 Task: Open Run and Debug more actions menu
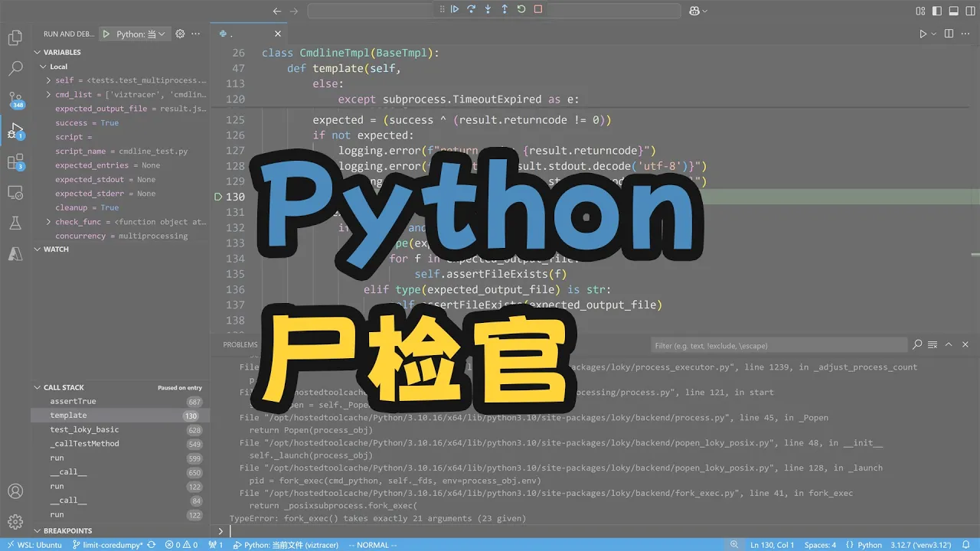(x=196, y=34)
